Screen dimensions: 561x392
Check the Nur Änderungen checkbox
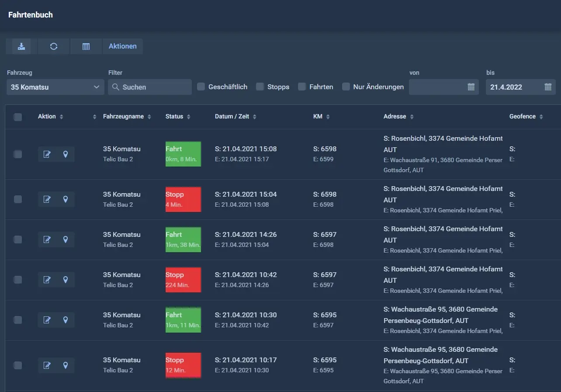(346, 87)
